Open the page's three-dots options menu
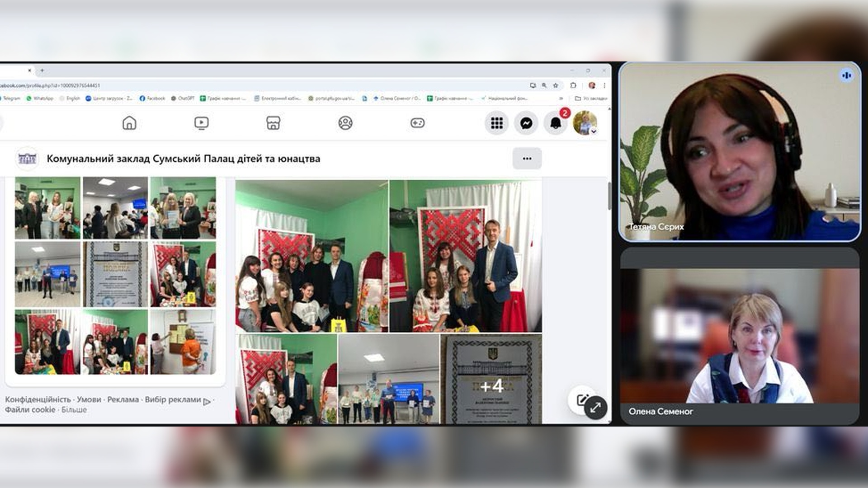The image size is (868, 488). 527,159
